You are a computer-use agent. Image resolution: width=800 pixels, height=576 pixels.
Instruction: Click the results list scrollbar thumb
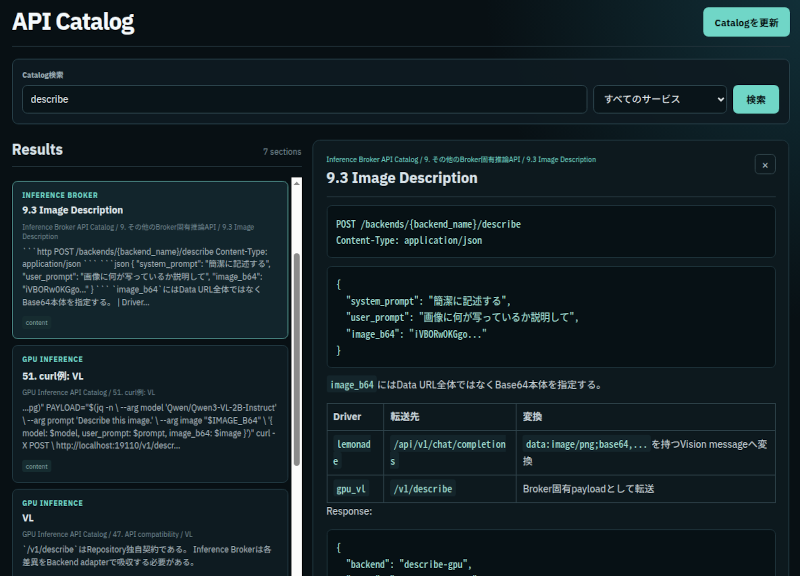point(296,359)
